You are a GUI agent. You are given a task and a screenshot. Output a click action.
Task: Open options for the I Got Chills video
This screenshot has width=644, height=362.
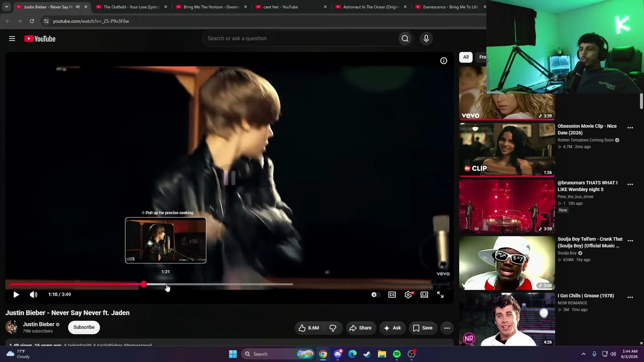630,297
